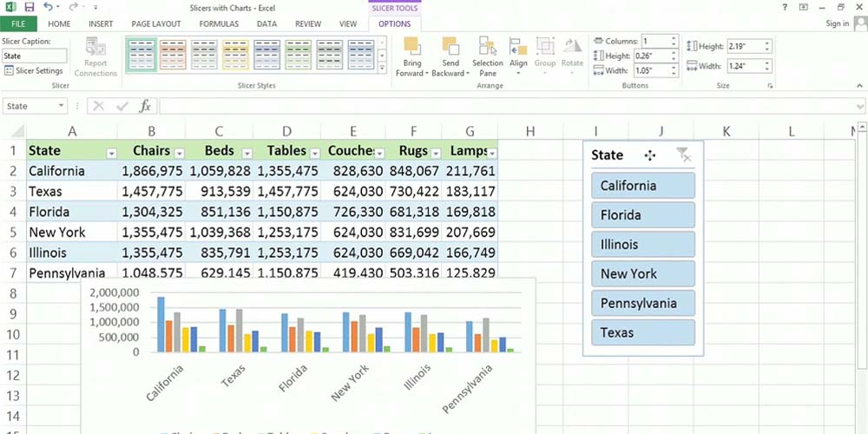
Task: Expand the formula bar
Action: tap(860, 106)
